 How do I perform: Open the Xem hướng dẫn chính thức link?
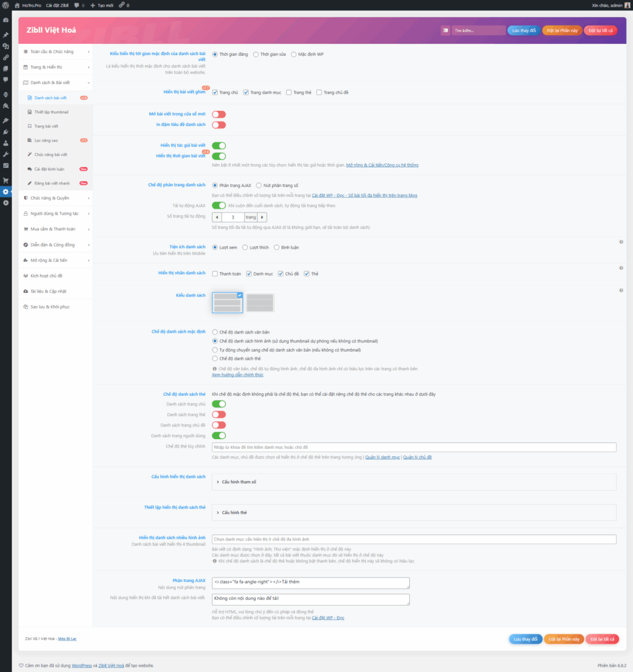(x=237, y=375)
